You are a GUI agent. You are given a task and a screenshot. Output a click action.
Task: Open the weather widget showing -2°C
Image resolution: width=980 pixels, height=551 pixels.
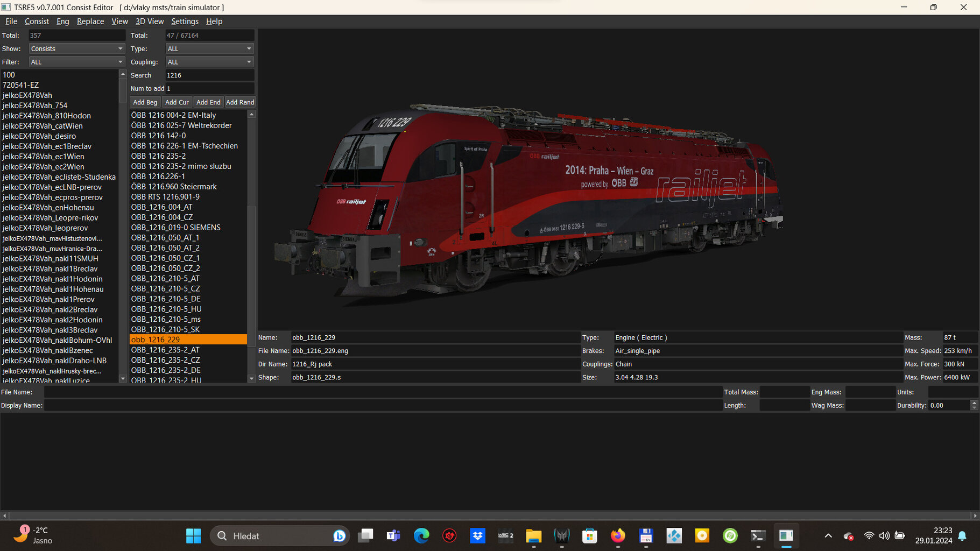(33, 535)
